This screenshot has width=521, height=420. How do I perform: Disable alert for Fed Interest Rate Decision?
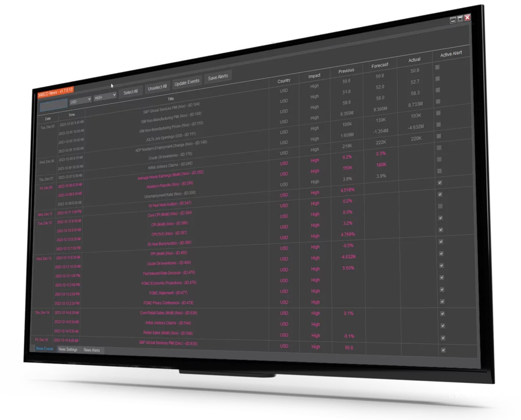pos(442,265)
